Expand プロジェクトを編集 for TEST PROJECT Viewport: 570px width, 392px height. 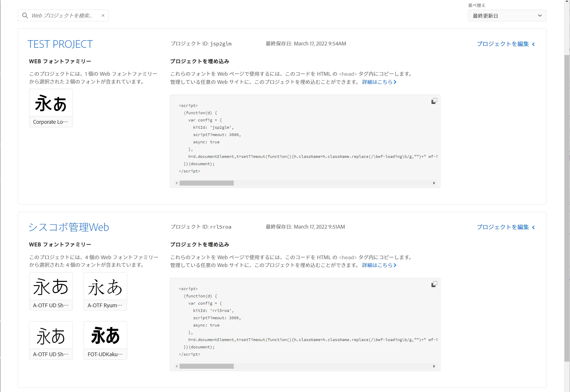click(506, 44)
